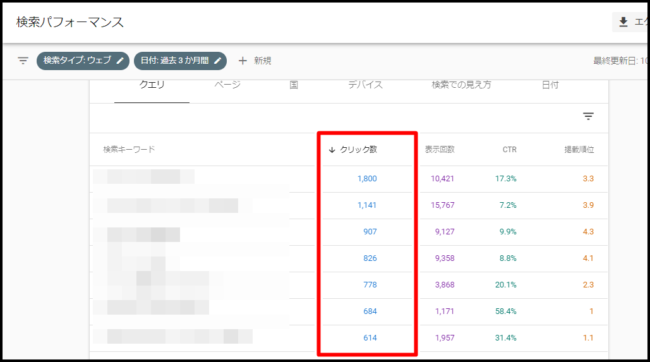Click the 検索パフォーマンス page title

pos(70,22)
